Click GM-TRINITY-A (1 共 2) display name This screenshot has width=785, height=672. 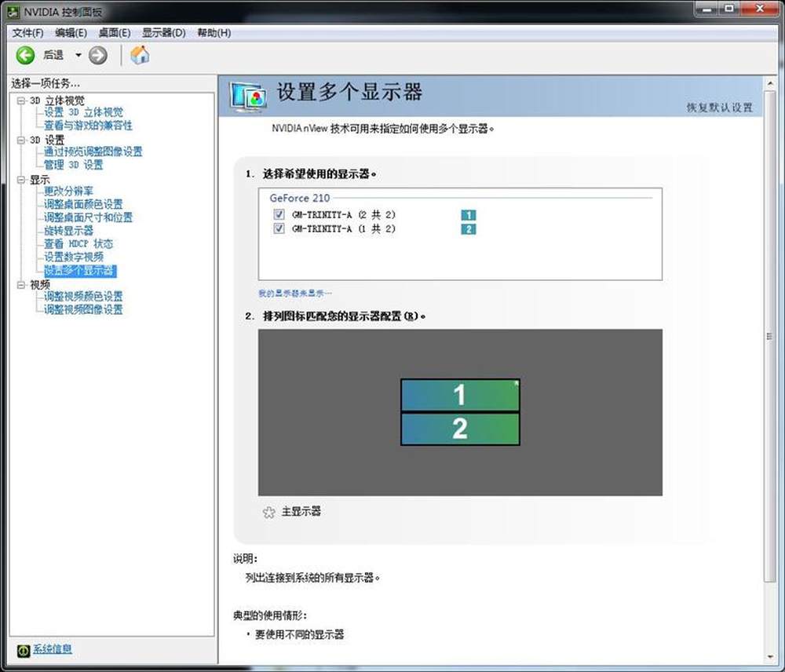coord(344,228)
